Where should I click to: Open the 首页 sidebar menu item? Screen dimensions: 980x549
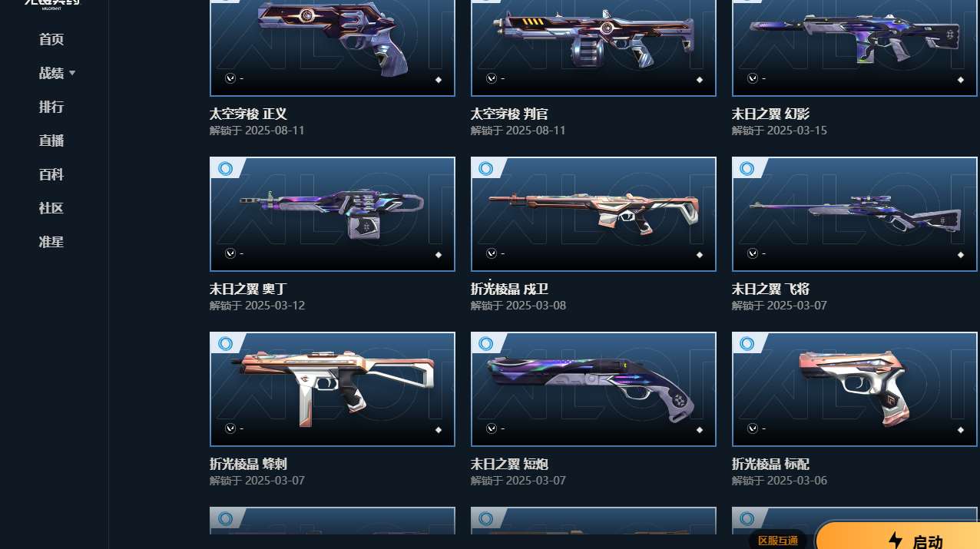(51, 40)
